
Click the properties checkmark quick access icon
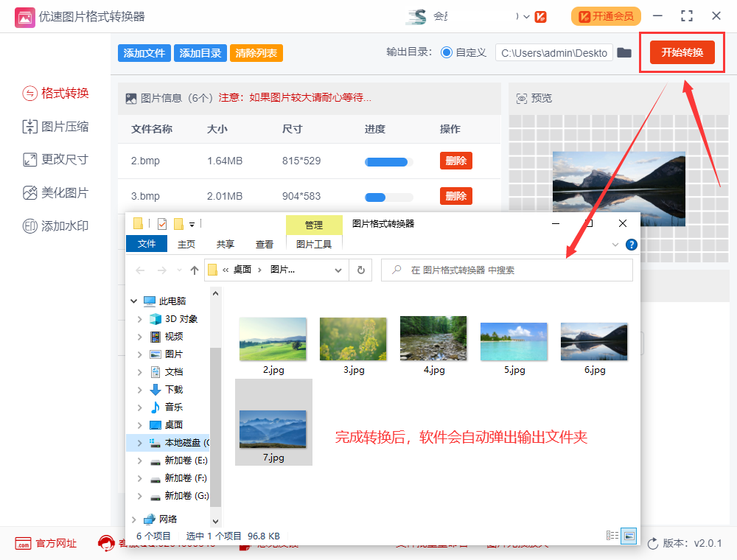click(x=162, y=223)
